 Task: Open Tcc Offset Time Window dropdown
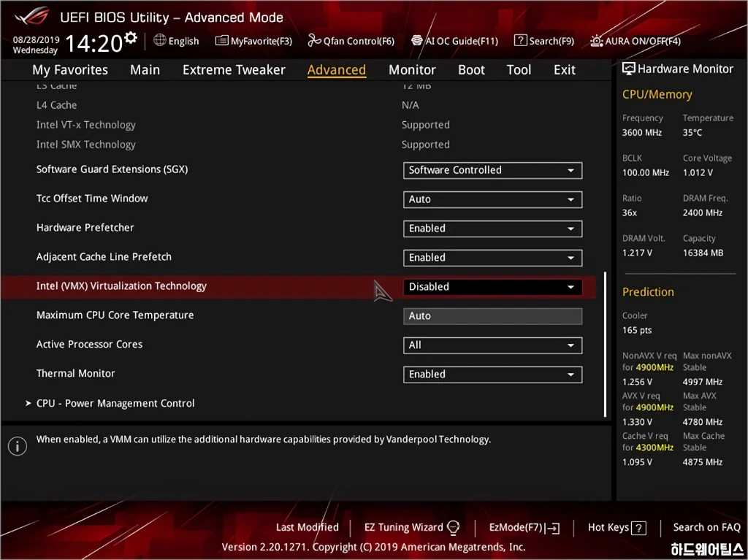(x=492, y=199)
